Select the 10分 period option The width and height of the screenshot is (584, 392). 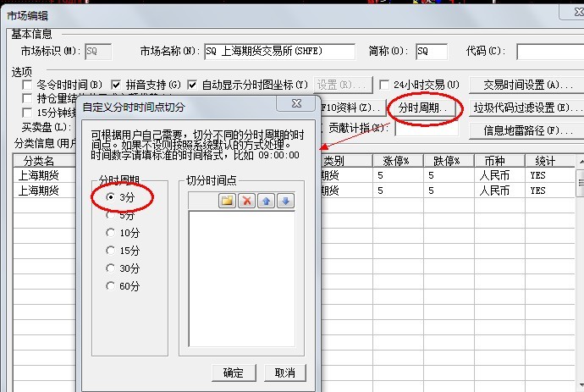tap(110, 233)
